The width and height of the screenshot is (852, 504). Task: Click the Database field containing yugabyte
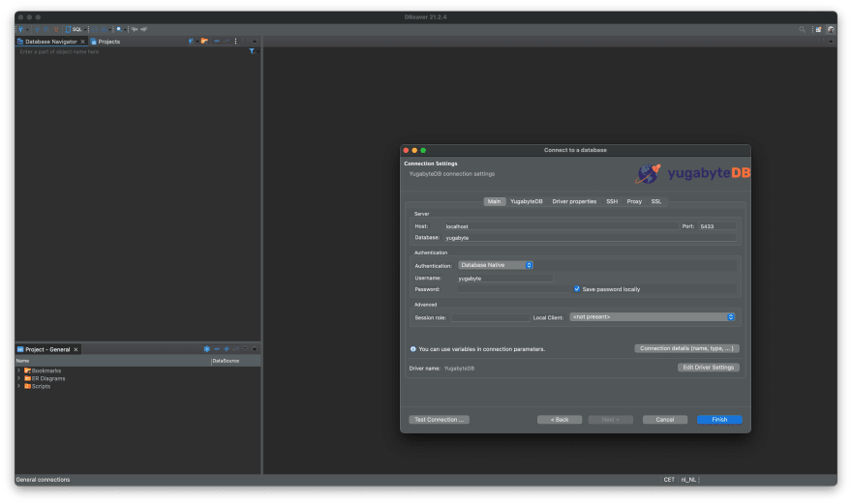590,238
